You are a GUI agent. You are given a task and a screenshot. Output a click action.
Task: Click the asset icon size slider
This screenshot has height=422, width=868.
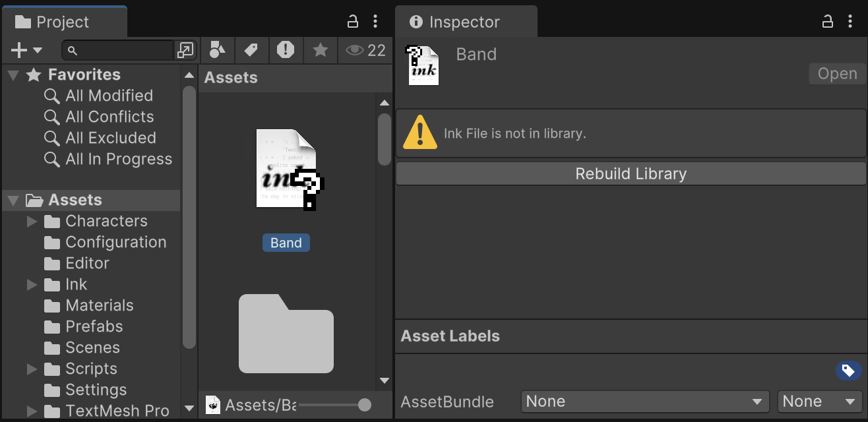click(x=364, y=405)
